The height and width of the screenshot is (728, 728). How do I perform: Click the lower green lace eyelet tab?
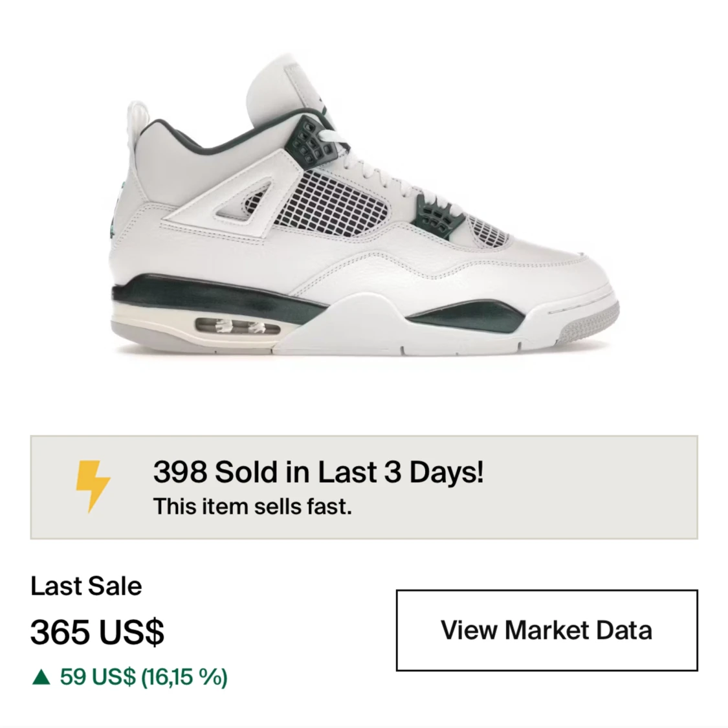pos(437,215)
